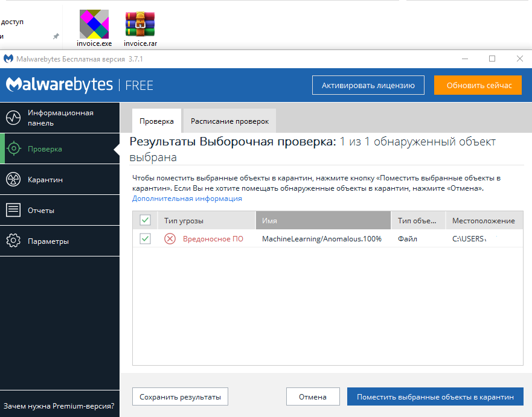Viewport: 532px width, 417px height.
Task: Select the MachineLearning/Anomalous.100% cell
Action: pyautogui.click(x=322, y=238)
